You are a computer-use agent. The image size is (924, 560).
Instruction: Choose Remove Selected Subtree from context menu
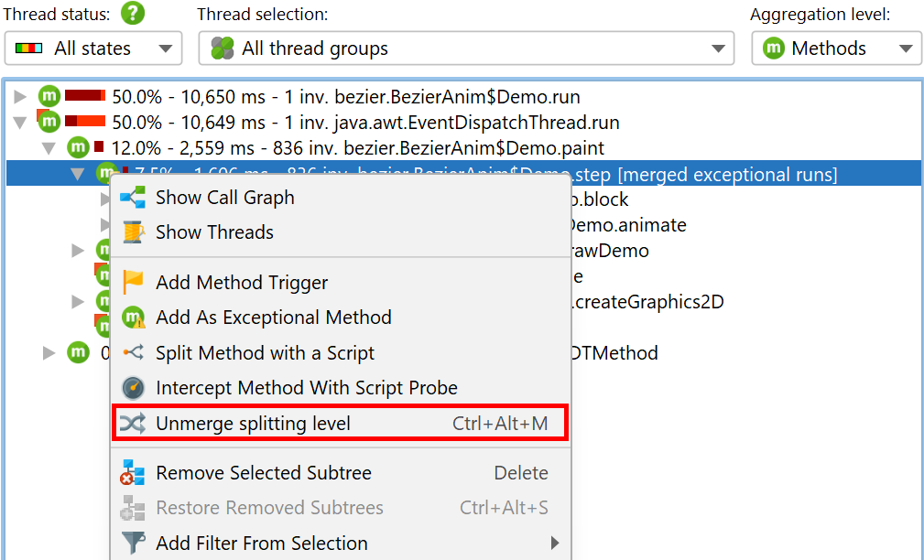click(340, 473)
